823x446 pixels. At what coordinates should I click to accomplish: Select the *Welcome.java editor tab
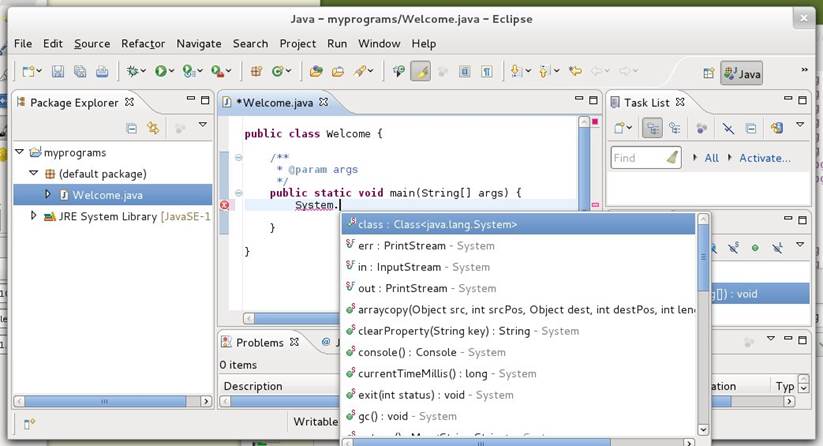pos(277,102)
